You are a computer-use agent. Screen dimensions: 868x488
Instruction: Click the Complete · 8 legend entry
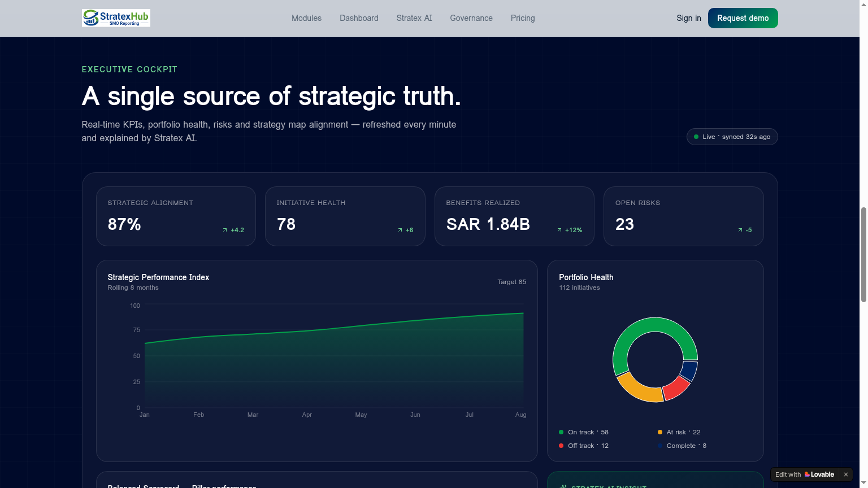pyautogui.click(x=682, y=446)
